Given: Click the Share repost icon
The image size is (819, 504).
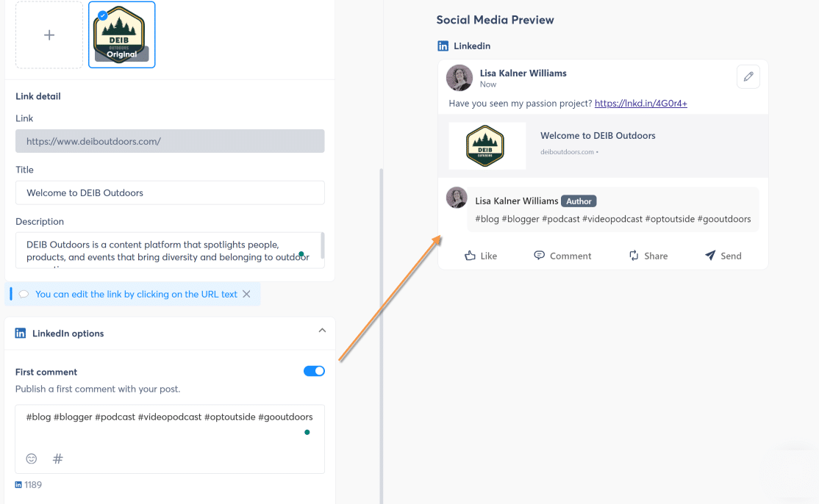Looking at the screenshot, I should coord(633,255).
